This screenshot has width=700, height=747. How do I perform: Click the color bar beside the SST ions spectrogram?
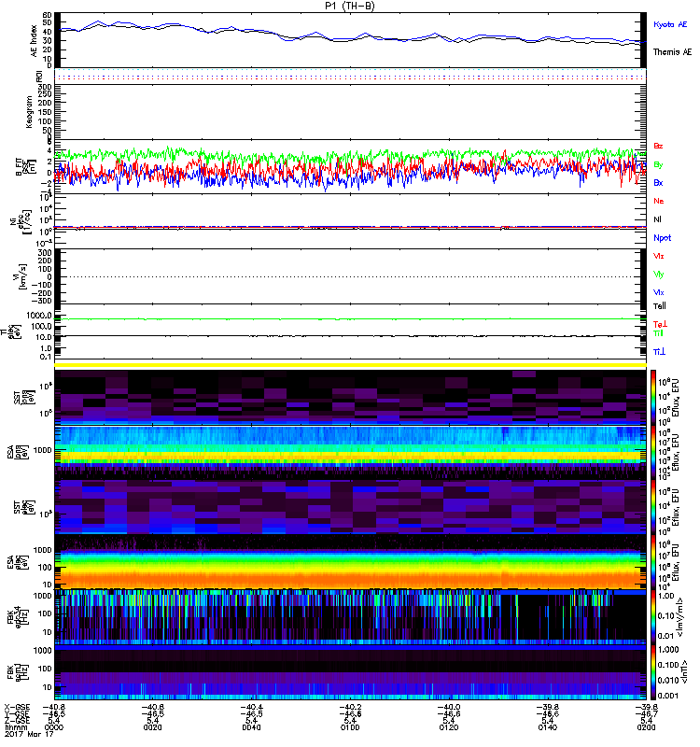click(x=653, y=397)
